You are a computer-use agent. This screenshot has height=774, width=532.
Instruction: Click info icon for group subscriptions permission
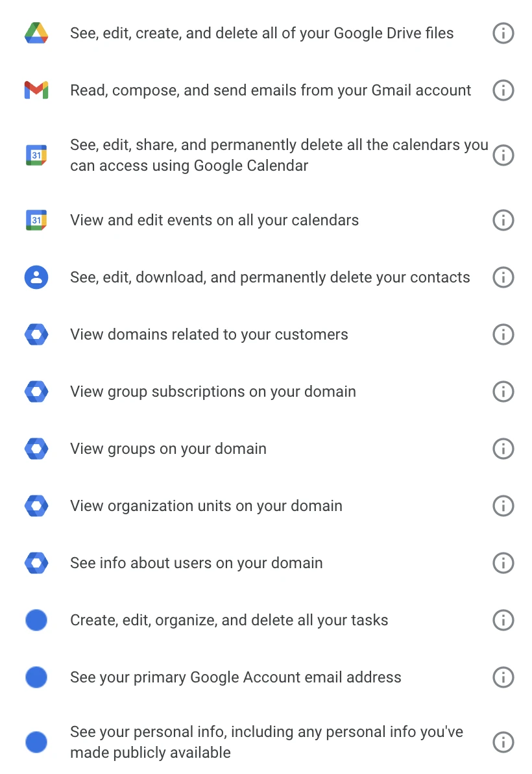click(503, 392)
